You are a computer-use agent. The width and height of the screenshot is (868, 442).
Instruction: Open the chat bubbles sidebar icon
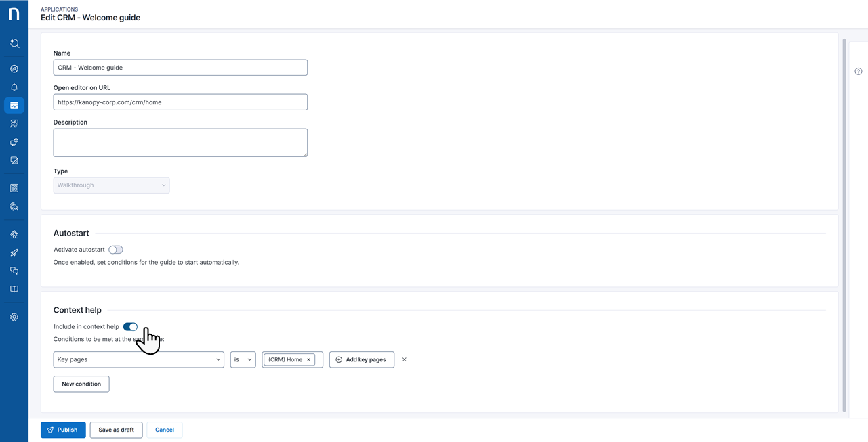(14, 271)
